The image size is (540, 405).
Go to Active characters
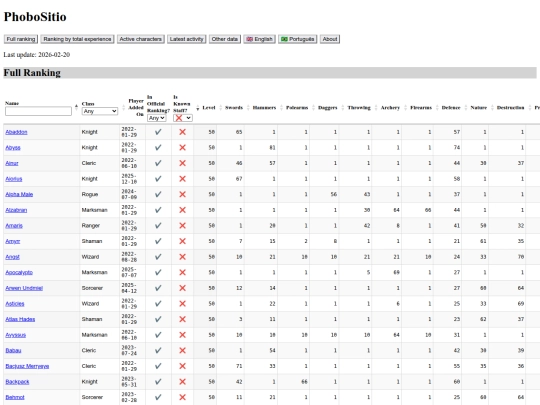pyautogui.click(x=141, y=39)
